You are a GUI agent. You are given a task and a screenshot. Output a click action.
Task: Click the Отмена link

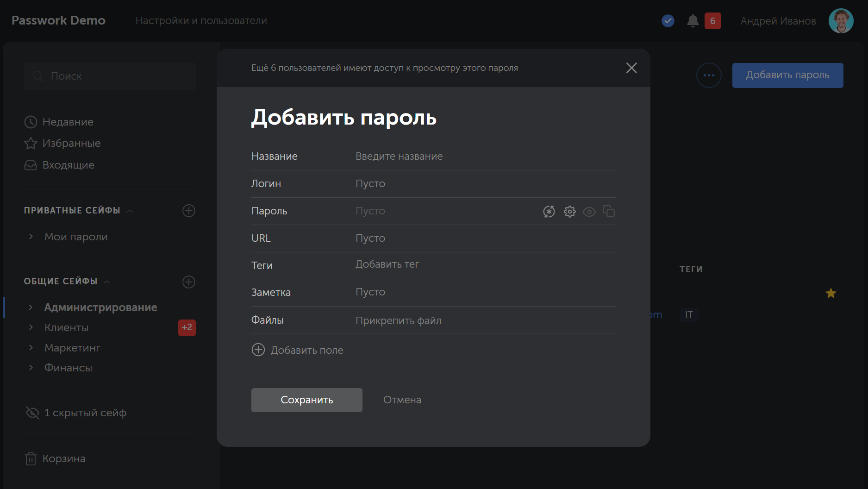coord(402,400)
